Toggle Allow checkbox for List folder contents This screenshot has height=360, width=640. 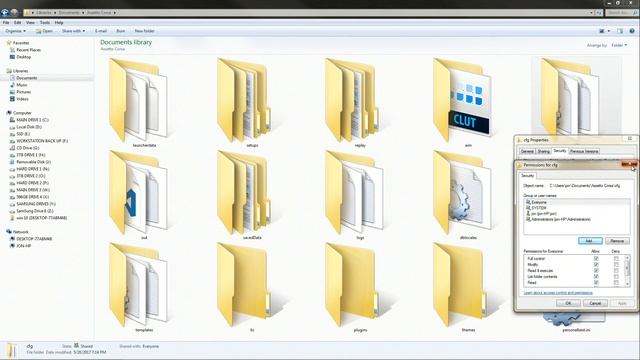coord(596,276)
